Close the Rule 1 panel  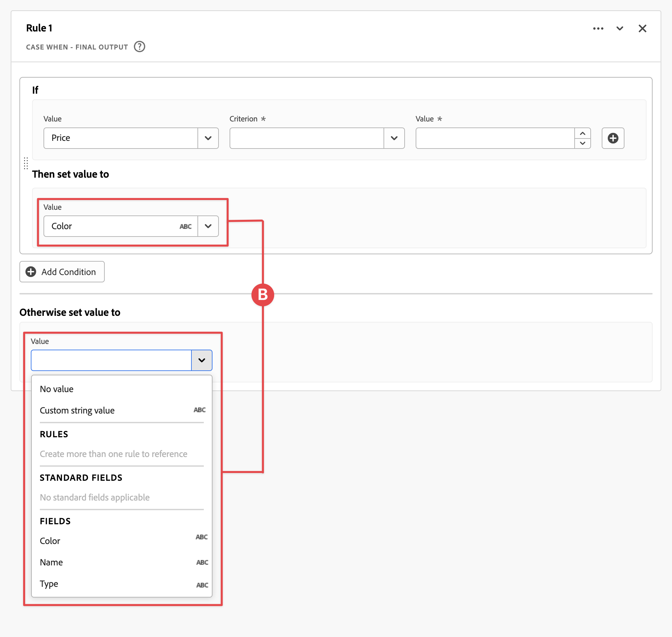[642, 28]
